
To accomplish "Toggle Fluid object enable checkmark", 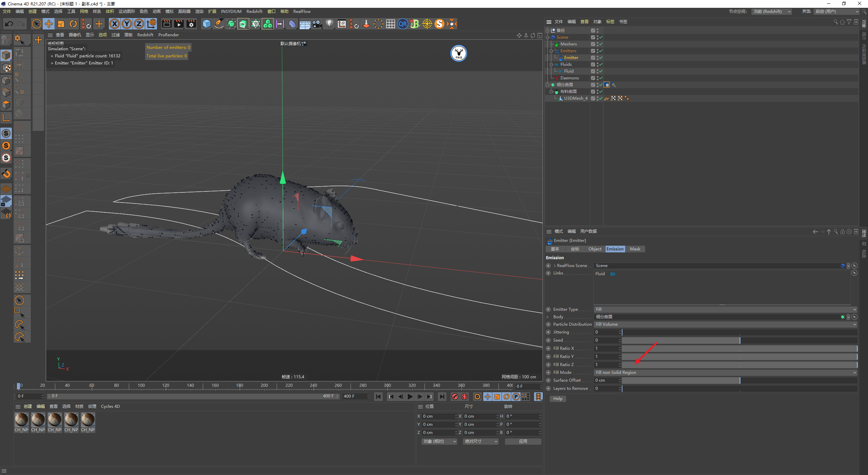I will [601, 71].
